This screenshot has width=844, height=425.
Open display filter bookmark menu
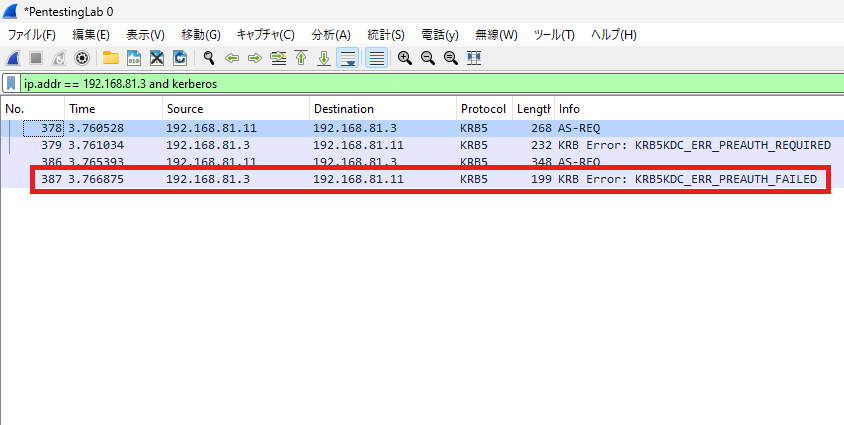[x=11, y=84]
